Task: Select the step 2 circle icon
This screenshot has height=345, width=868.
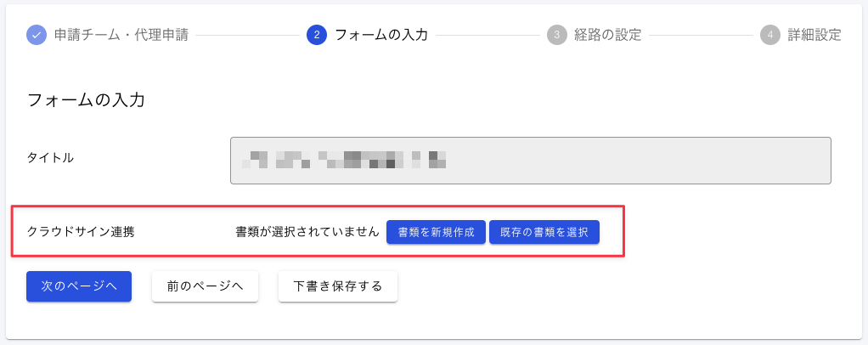Action: click(x=316, y=36)
